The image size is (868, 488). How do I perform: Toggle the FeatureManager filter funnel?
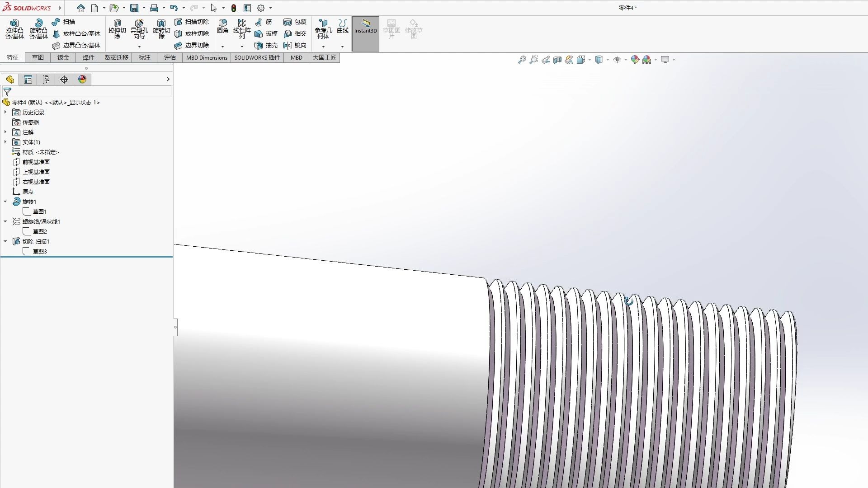coord(7,91)
